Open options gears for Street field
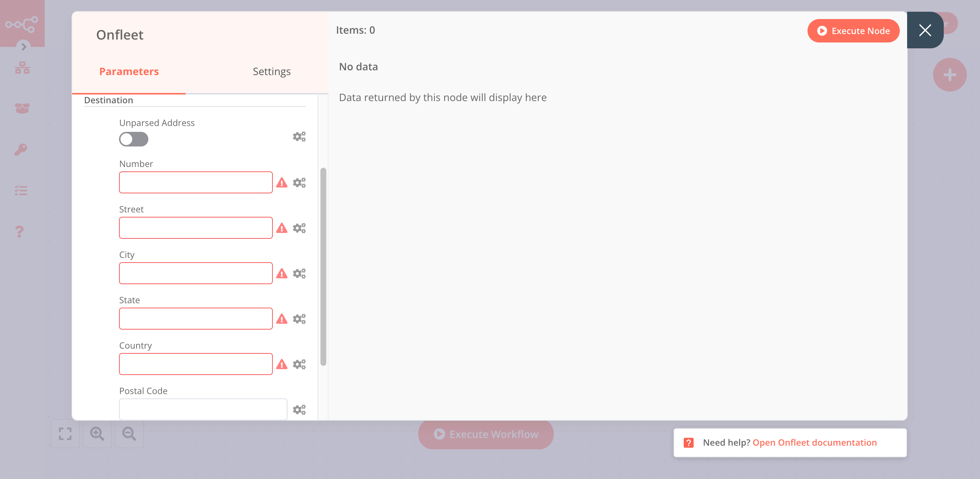This screenshot has width=980, height=479. (299, 228)
